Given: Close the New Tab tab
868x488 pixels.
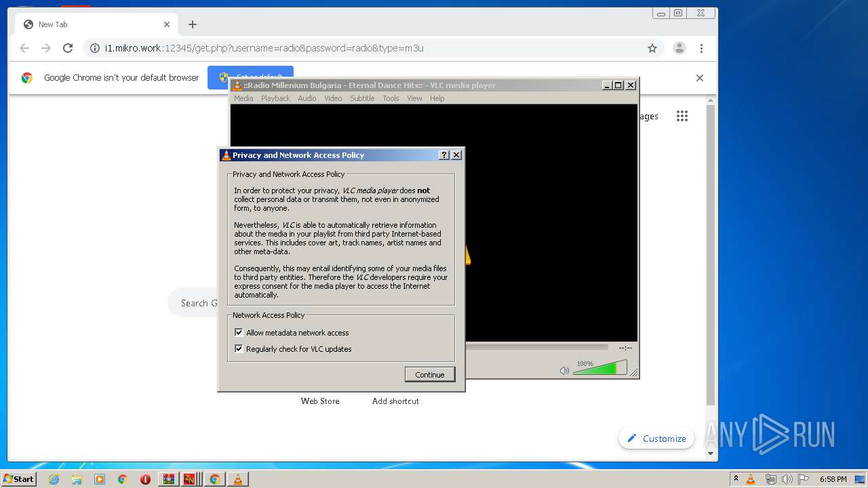Looking at the screenshot, I should 167,24.
